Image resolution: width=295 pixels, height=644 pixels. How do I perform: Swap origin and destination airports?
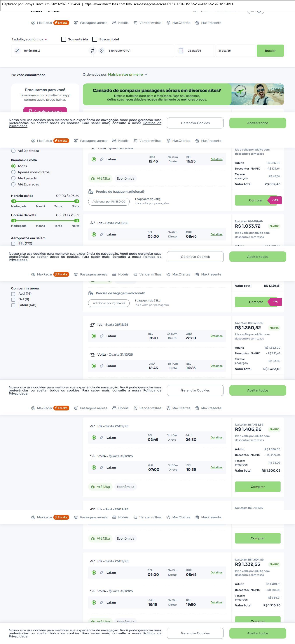click(92, 50)
